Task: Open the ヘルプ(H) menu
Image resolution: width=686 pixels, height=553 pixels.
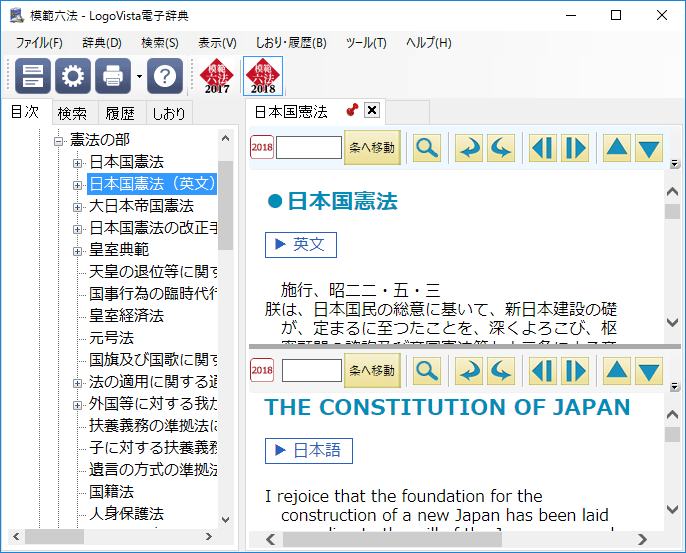Action: [x=429, y=43]
